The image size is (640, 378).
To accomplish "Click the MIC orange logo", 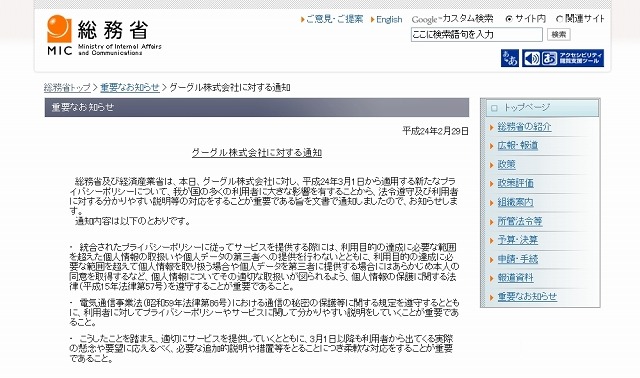I will pyautogui.click(x=59, y=29).
